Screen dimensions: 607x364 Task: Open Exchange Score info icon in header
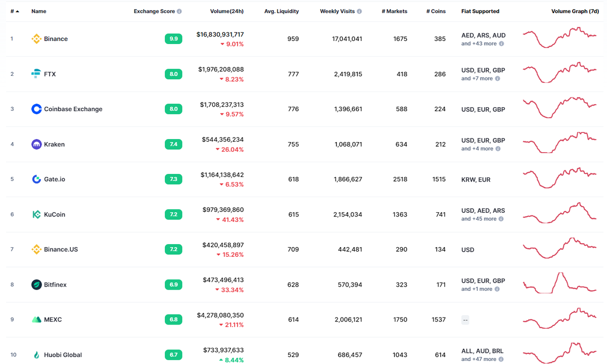coord(180,11)
